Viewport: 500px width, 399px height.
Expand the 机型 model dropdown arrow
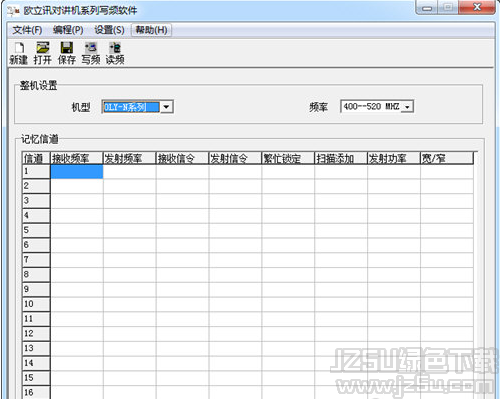[166, 107]
